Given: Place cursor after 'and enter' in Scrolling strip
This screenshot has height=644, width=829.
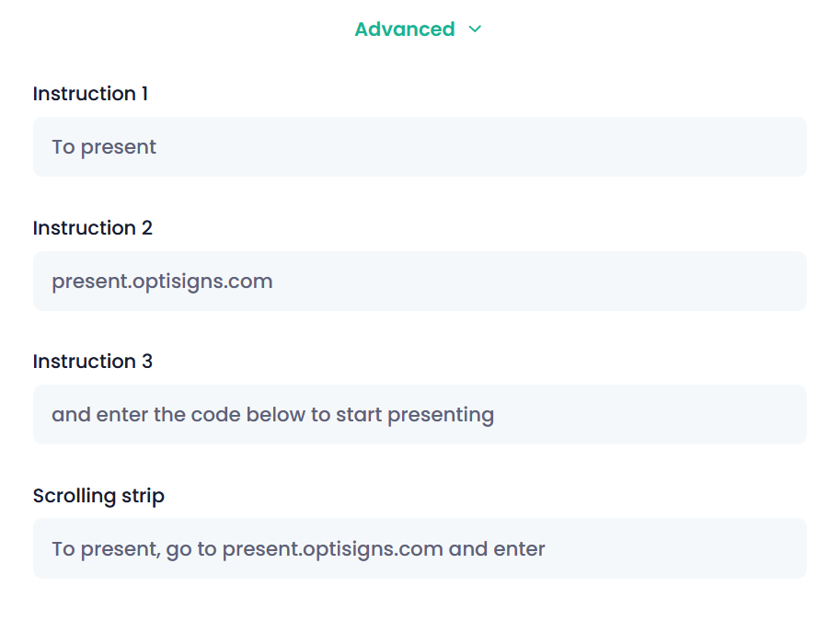Looking at the screenshot, I should tap(547, 549).
